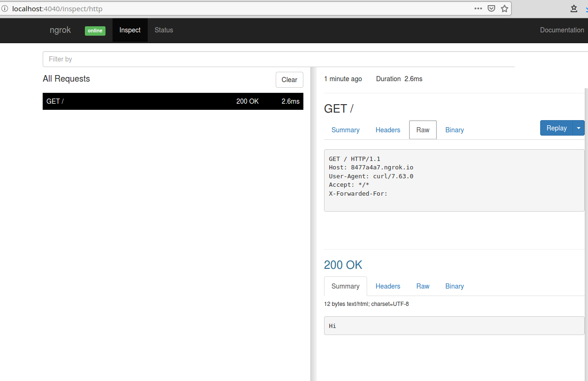Click the X-Forwarded-For: header line
588x381 pixels.
[x=358, y=193]
